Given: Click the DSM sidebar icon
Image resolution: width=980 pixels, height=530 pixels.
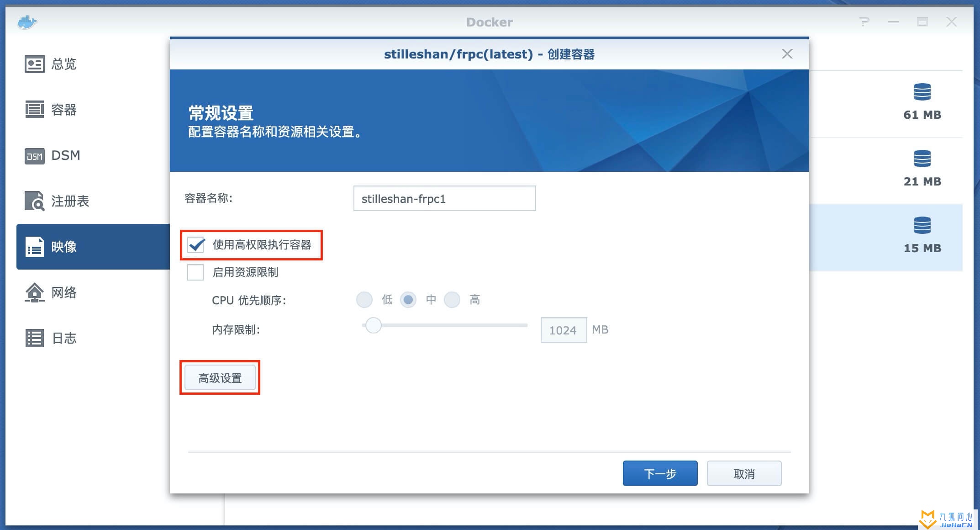Looking at the screenshot, I should pos(33,155).
